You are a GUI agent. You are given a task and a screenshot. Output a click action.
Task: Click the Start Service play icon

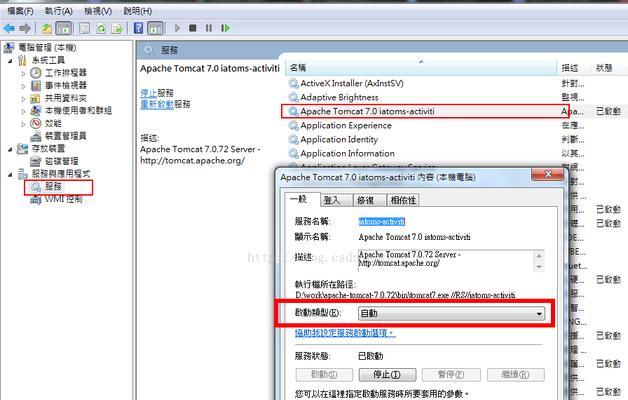[x=177, y=28]
